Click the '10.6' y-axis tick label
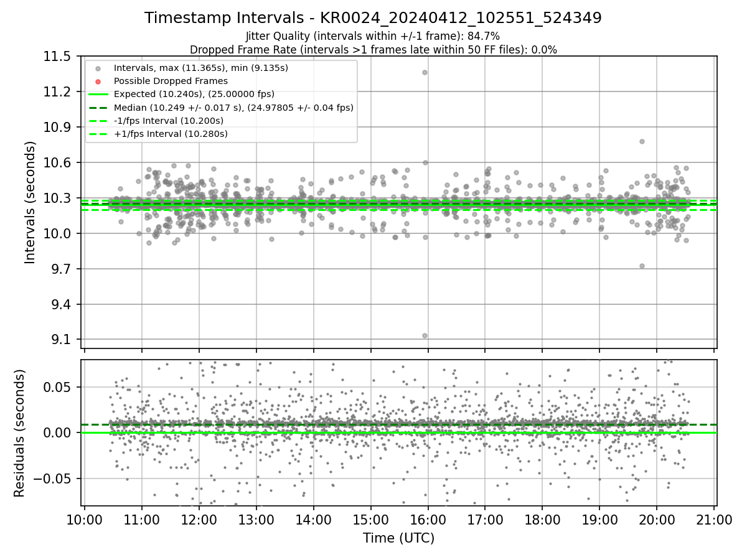 59,163
